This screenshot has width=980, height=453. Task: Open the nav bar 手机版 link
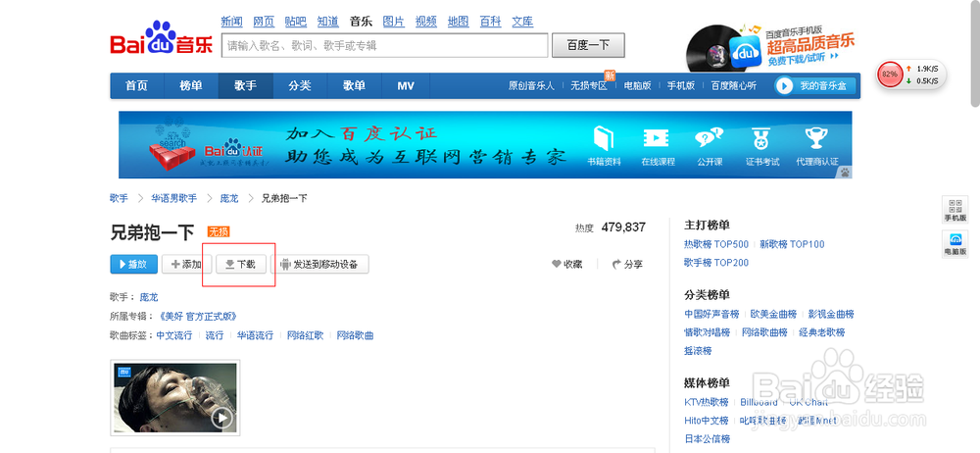[x=681, y=85]
